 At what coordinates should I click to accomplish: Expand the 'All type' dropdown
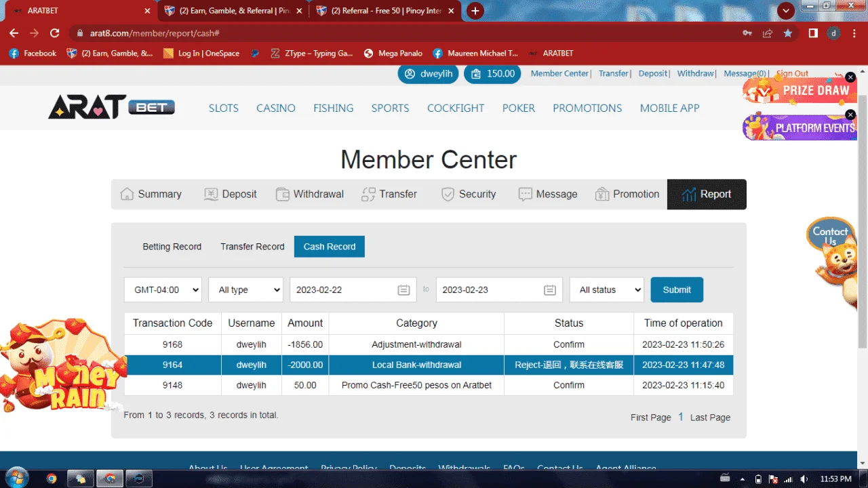[245, 289]
